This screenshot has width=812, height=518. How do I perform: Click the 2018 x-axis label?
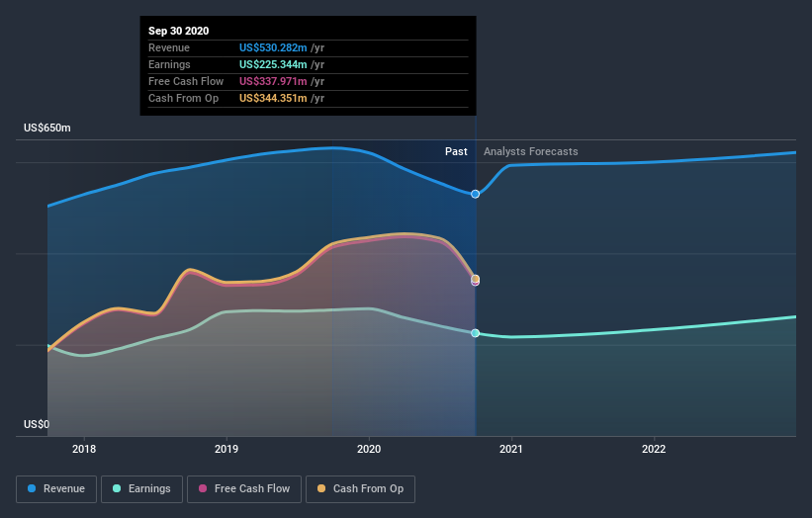84,449
